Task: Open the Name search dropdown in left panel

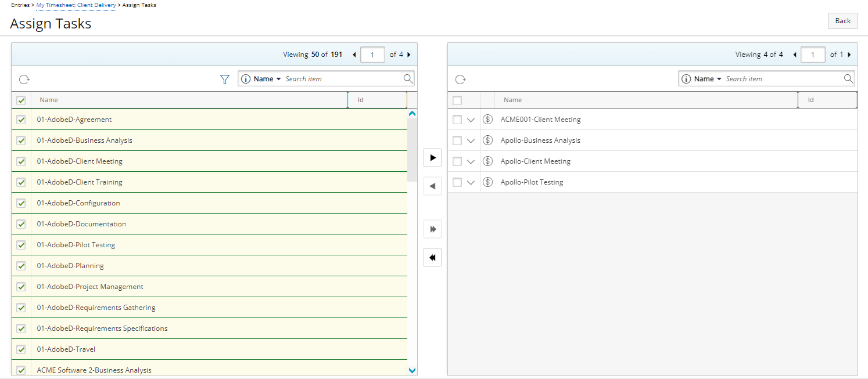Action: pyautogui.click(x=267, y=79)
